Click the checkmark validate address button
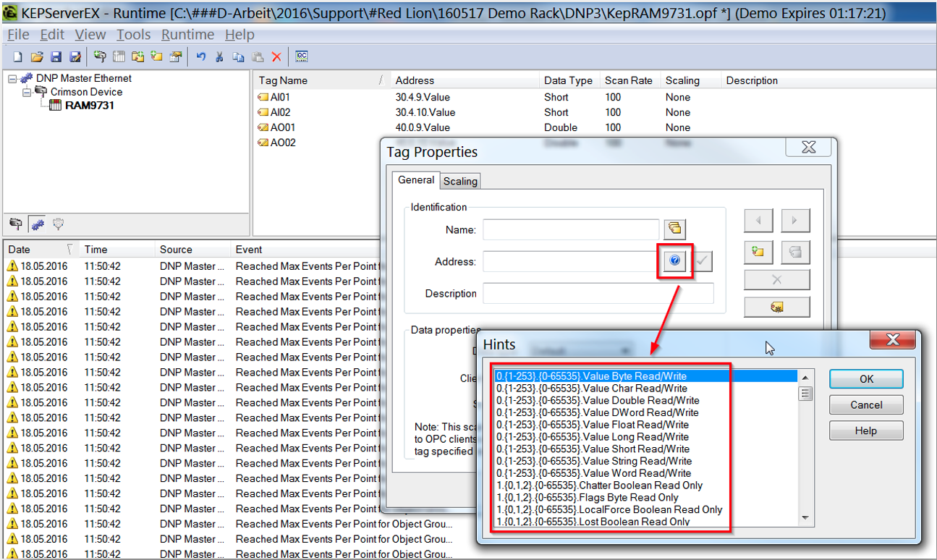This screenshot has width=937, height=560. [x=702, y=260]
